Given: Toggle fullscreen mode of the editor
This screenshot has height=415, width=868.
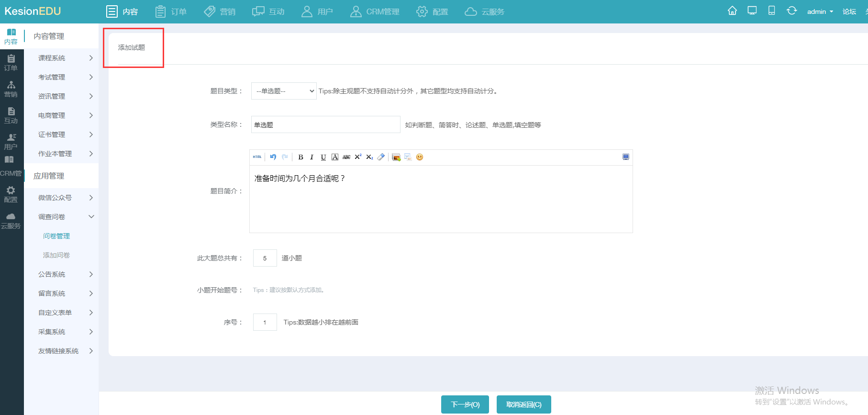Looking at the screenshot, I should click(625, 157).
